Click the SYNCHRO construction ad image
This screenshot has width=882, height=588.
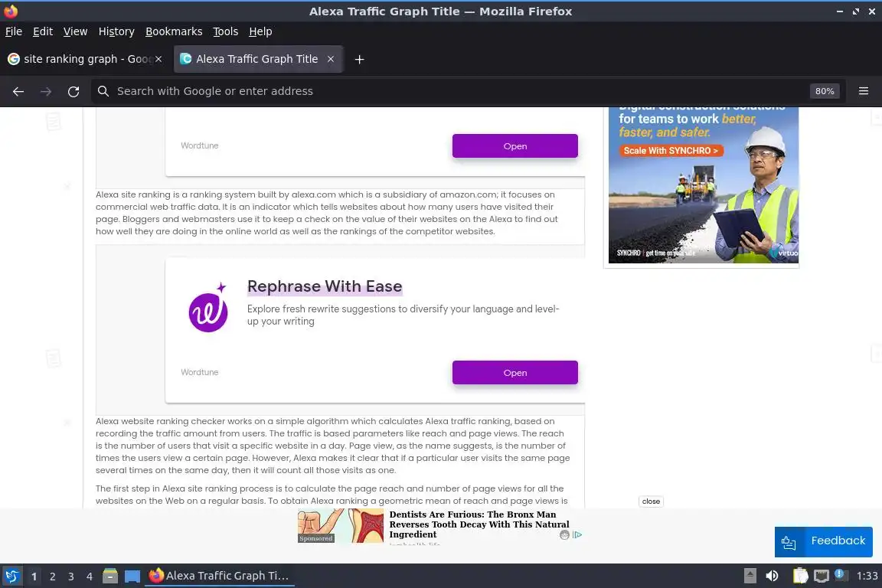tap(703, 185)
